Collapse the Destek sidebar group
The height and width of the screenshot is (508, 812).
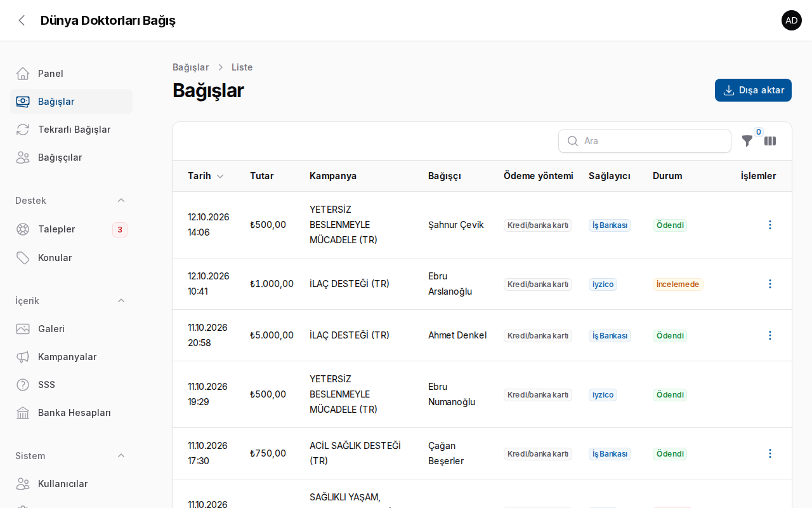pos(121,201)
